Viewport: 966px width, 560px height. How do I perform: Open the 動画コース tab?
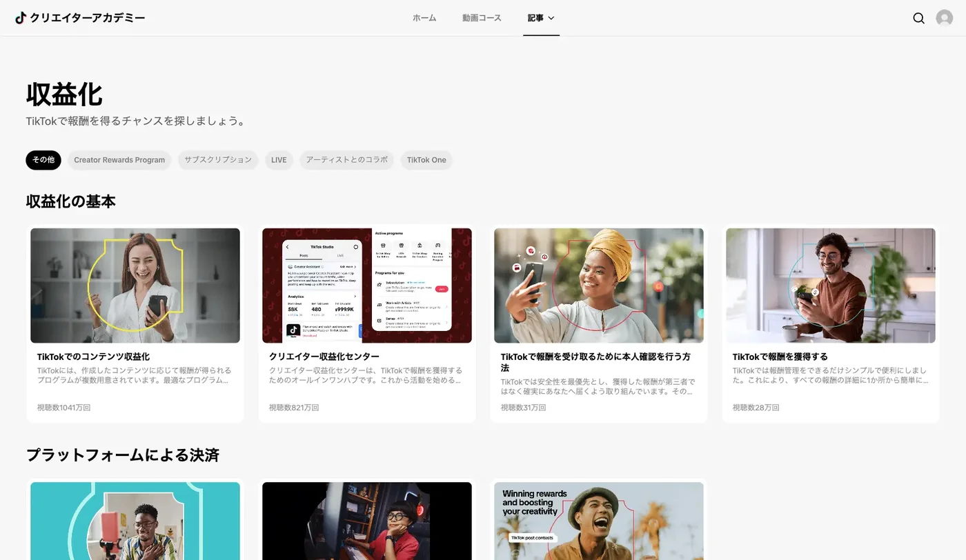pyautogui.click(x=482, y=18)
